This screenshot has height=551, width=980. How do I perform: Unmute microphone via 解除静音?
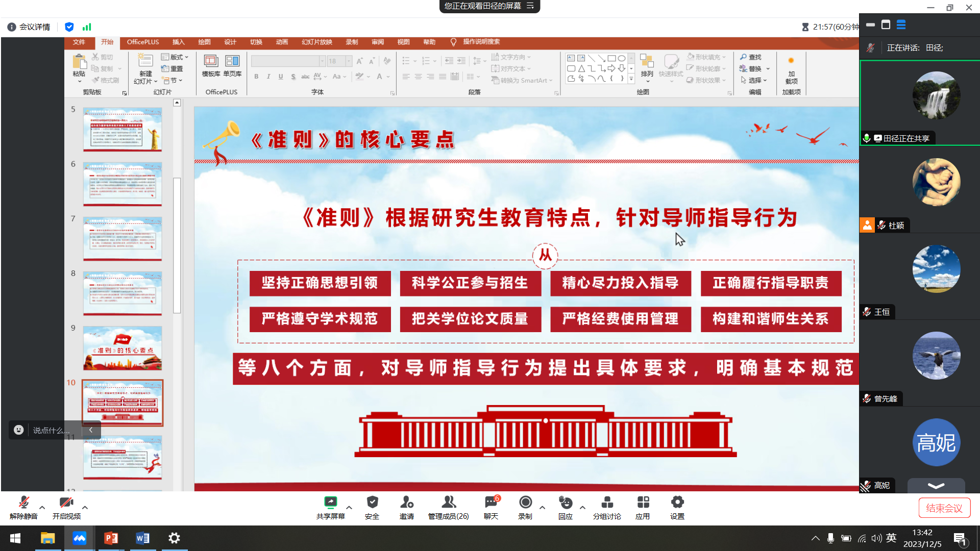pyautogui.click(x=23, y=503)
